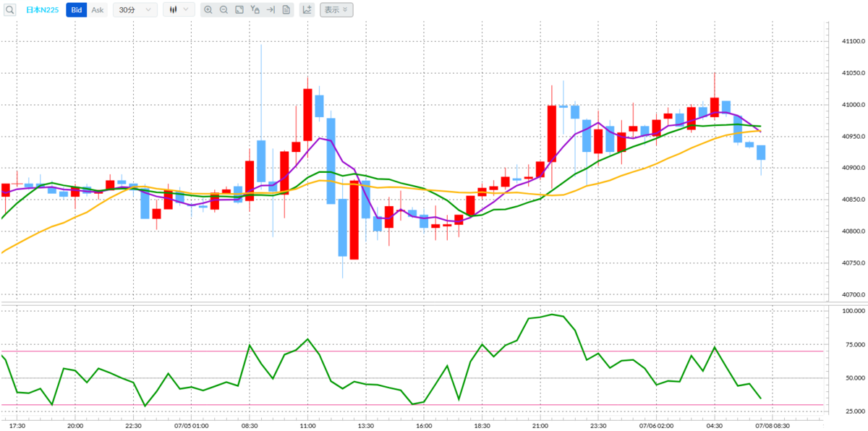Open the symbol search magnifier
Viewport: 868px width, 431px height.
pos(10,9)
